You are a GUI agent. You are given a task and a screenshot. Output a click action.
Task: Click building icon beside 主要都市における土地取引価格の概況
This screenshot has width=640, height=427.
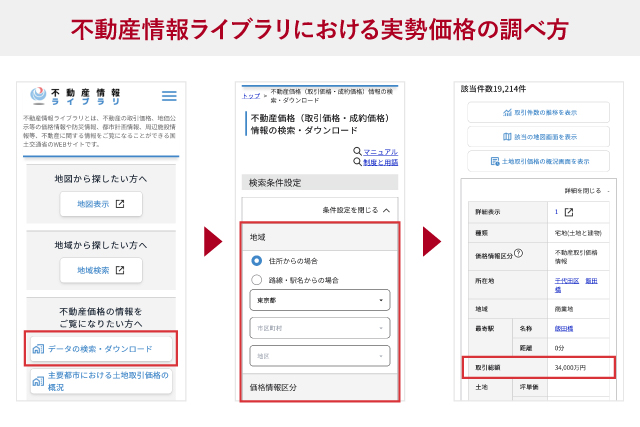click(38, 381)
